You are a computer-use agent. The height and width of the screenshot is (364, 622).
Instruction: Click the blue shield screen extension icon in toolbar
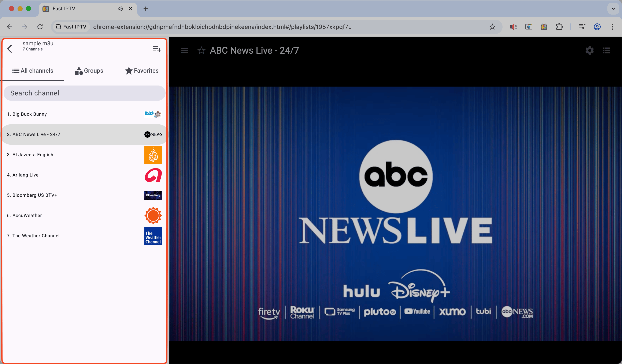pyautogui.click(x=529, y=27)
